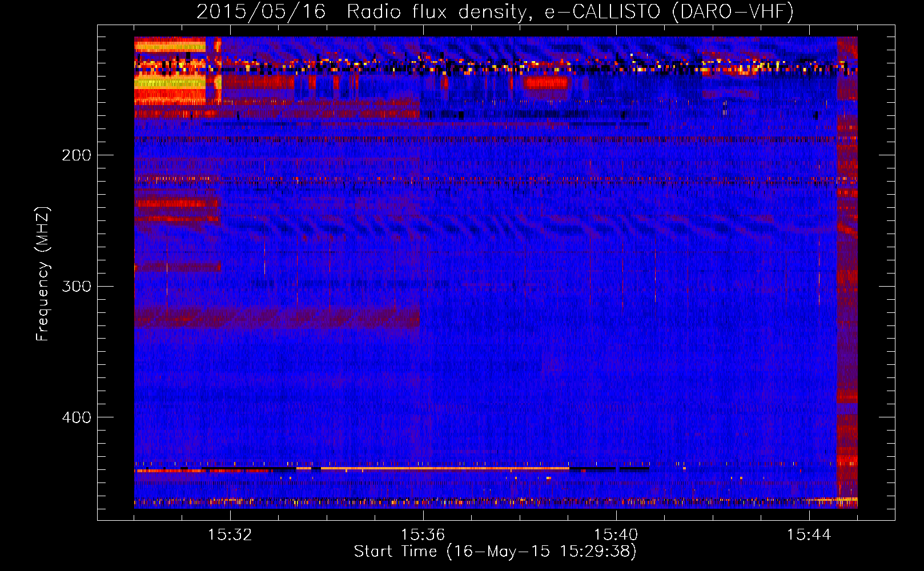
Task: Click the 15:44 time tick label
Action: [x=809, y=534]
